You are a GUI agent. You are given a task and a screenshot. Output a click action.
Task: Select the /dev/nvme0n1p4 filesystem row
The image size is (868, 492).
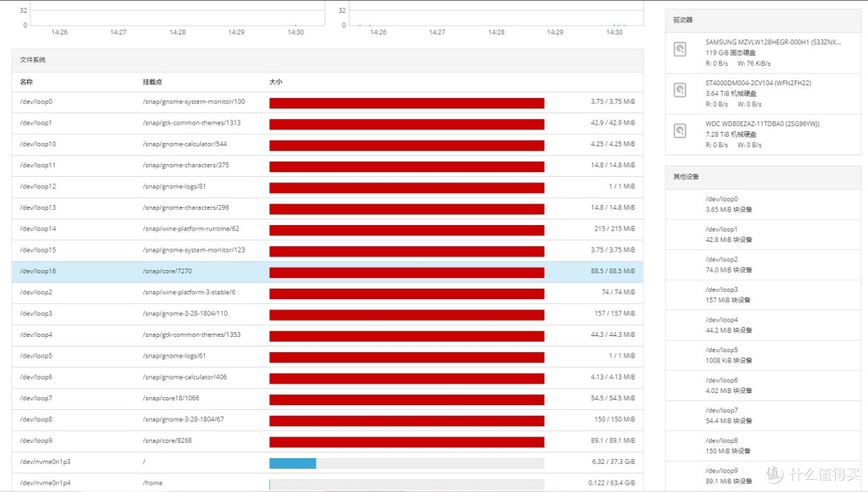click(x=327, y=483)
